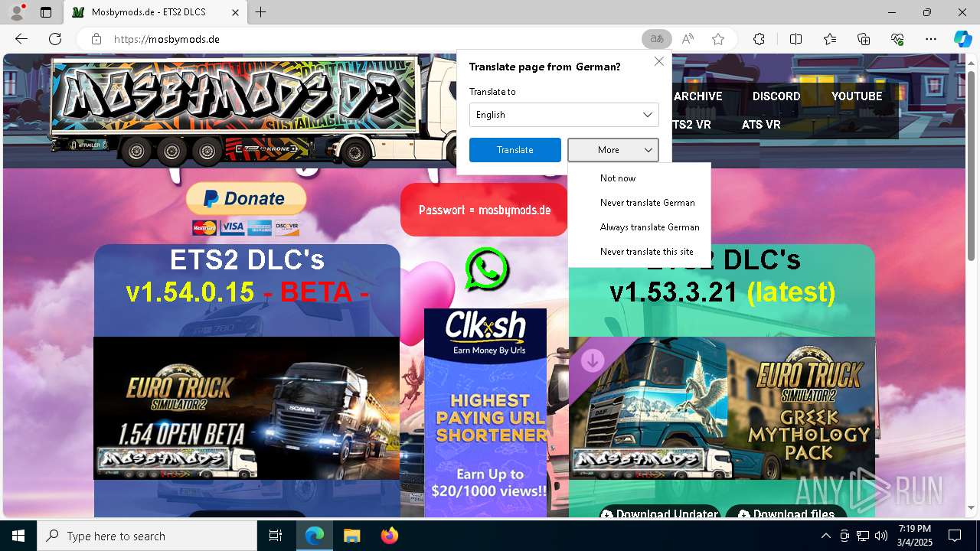Open tab actions menu icon
Viewport: 980px width, 551px height.
click(x=46, y=12)
